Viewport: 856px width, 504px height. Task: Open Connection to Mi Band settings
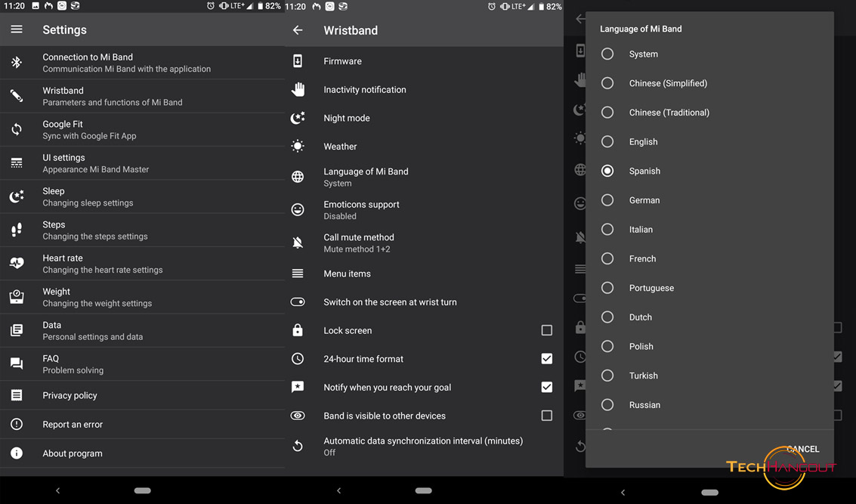pos(143,63)
